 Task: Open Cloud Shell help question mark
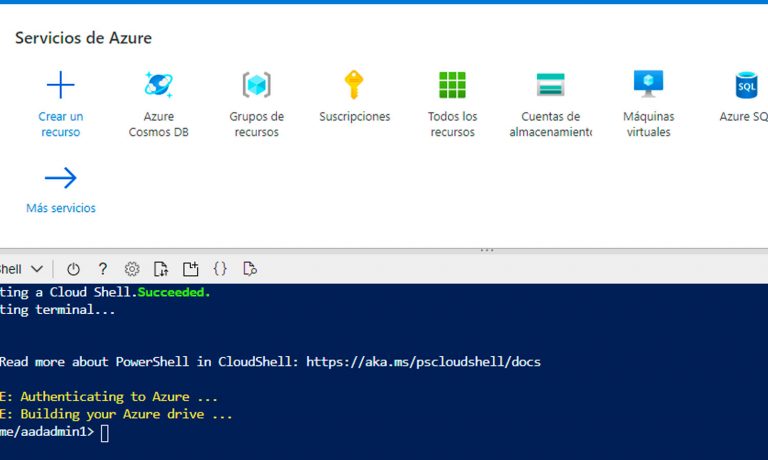coord(102,268)
